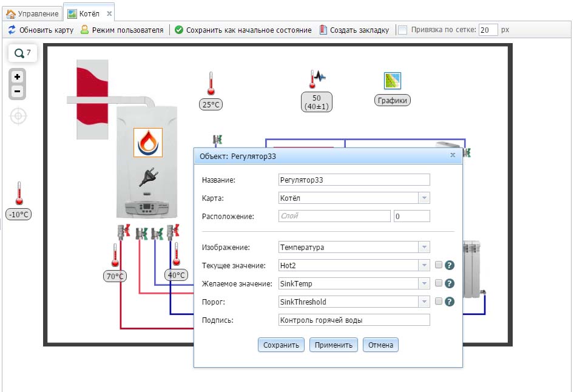This screenshot has width=574, height=392.
Task: Expand the Текущее значение dropdown showing Hot2
Action: pos(424,265)
